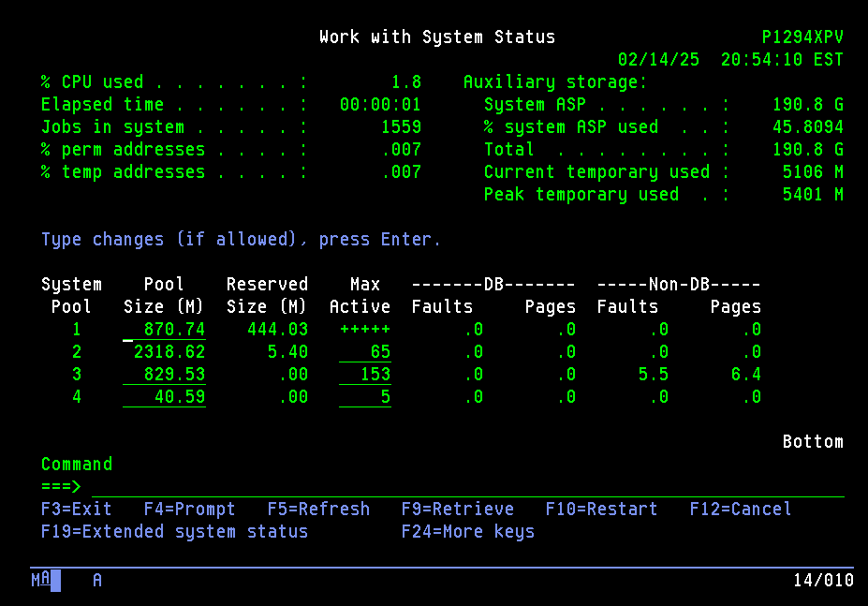The width and height of the screenshot is (868, 606).
Task: Select the reserved size value 444.03
Action: pos(277,330)
